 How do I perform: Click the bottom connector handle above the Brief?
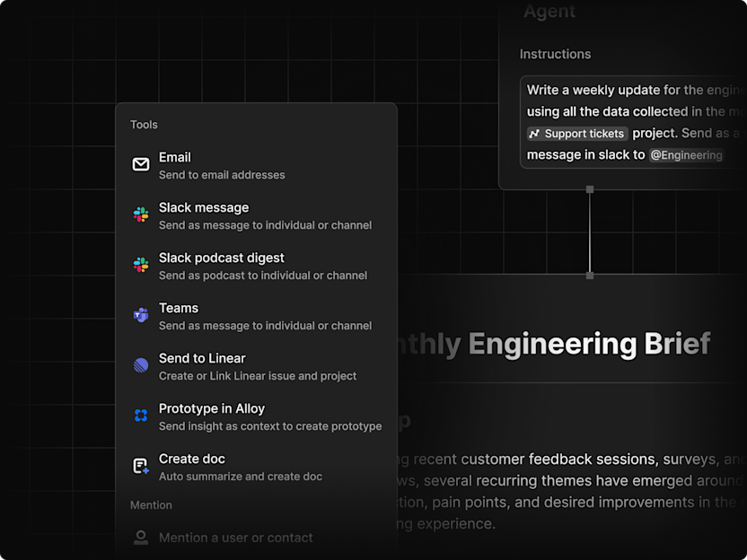[590, 276]
